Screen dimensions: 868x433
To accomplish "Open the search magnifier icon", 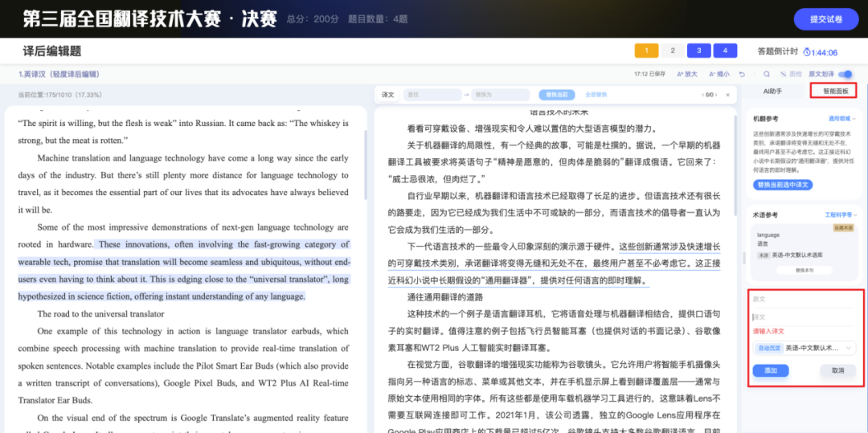I will (x=767, y=74).
